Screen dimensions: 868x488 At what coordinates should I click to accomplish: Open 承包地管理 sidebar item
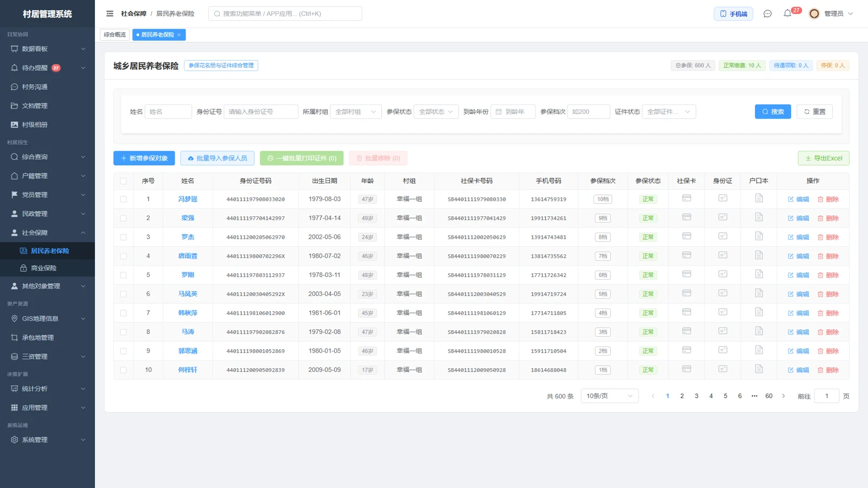point(47,337)
